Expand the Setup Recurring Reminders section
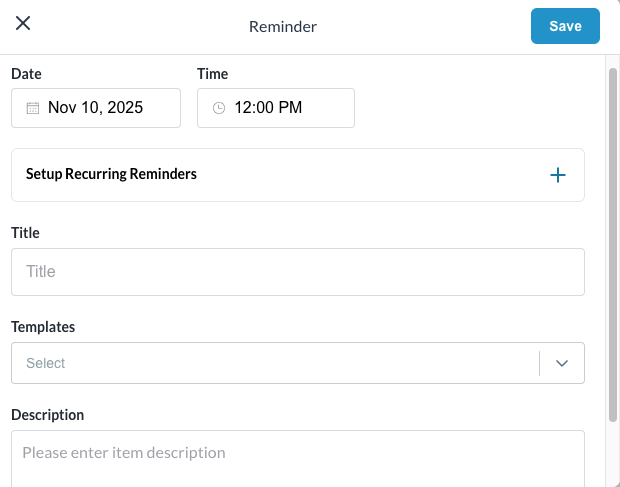Viewport: 620px width, 487px height. click(111, 174)
